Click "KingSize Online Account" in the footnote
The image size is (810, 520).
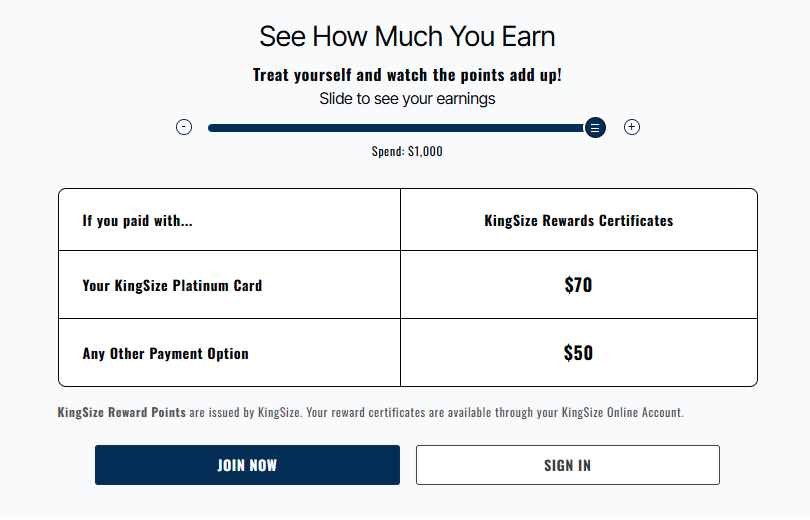621,412
